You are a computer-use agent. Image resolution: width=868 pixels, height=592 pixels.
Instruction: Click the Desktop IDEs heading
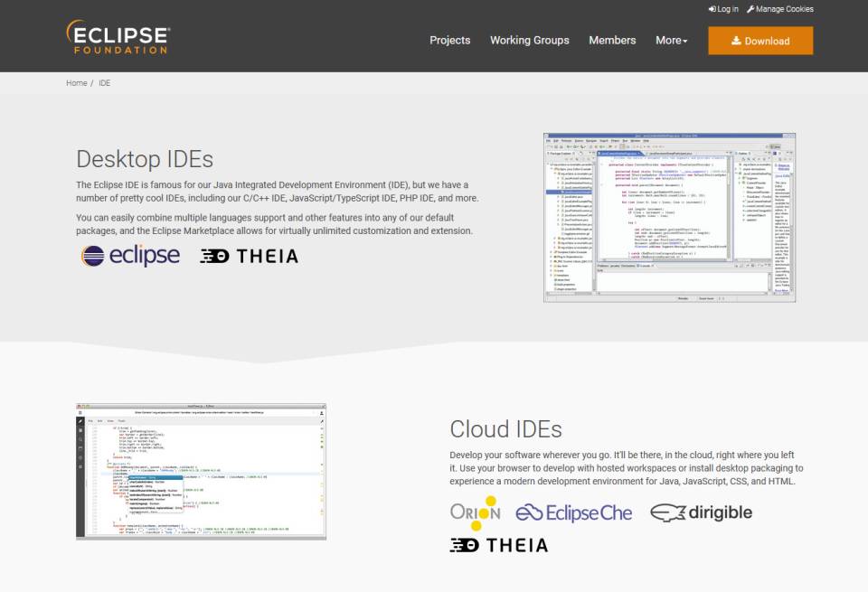tap(145, 159)
